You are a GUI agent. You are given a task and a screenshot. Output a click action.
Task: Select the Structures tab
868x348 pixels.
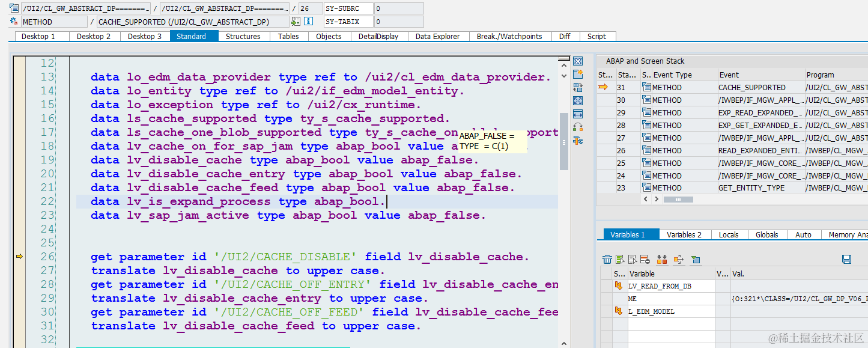click(x=243, y=37)
